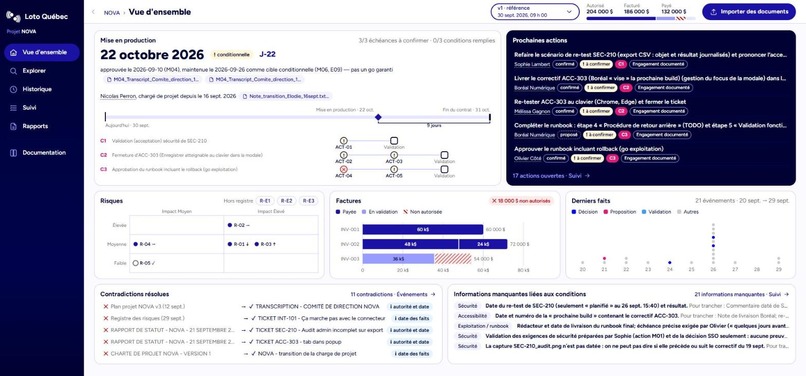This screenshot has width=806, height=376.
Task: Click the R-04 risk dot in the matrix
Action: point(135,244)
